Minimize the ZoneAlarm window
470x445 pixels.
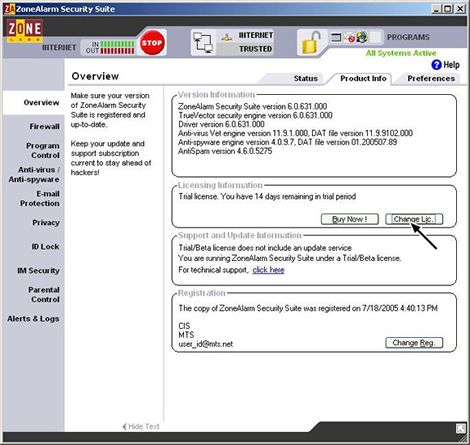tap(437, 9)
